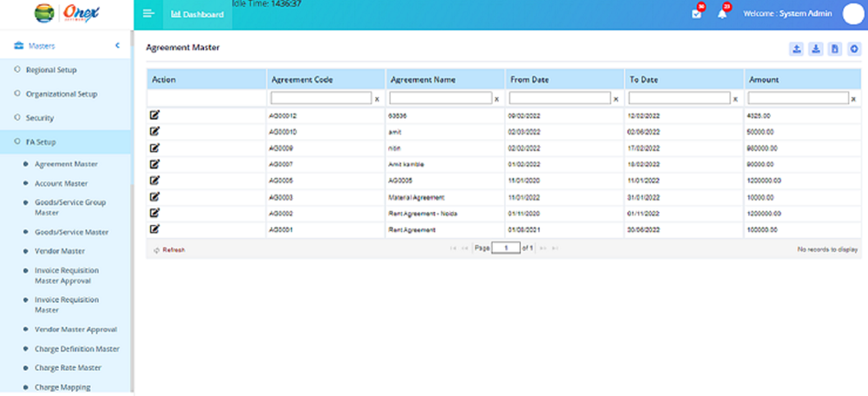The height and width of the screenshot is (396, 868).
Task: Click the page number input box
Action: 506,248
